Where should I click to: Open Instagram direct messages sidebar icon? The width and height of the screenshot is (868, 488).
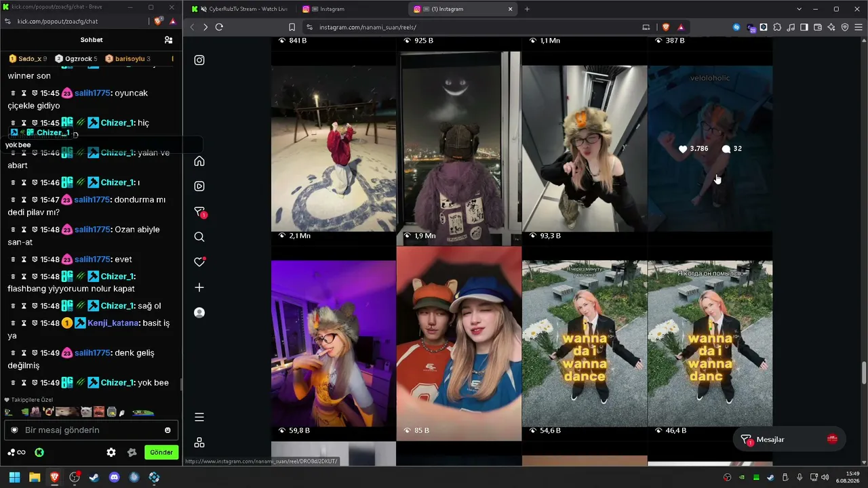[x=200, y=212]
